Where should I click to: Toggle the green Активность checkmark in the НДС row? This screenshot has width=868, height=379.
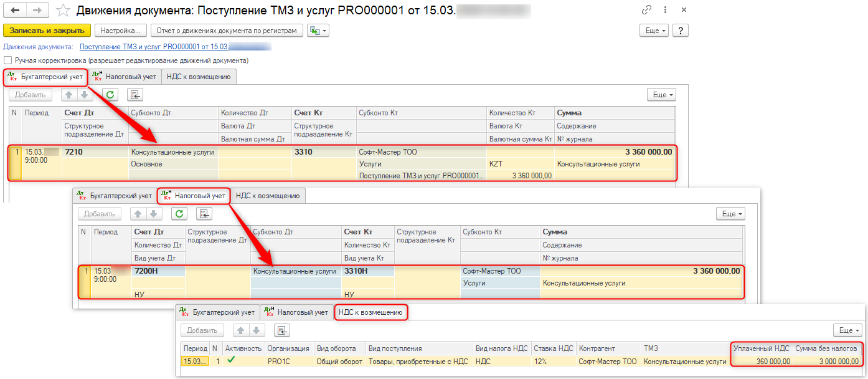(x=231, y=360)
